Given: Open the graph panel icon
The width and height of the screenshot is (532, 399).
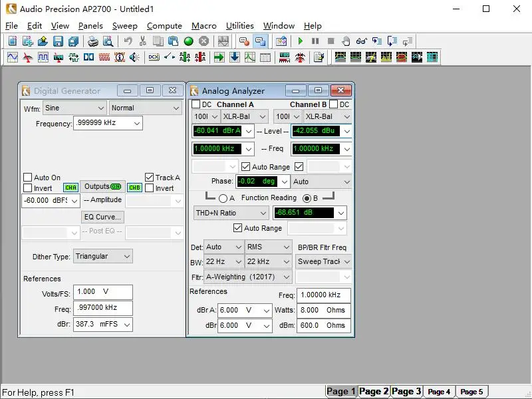Looking at the screenshot, I should pos(250,57).
